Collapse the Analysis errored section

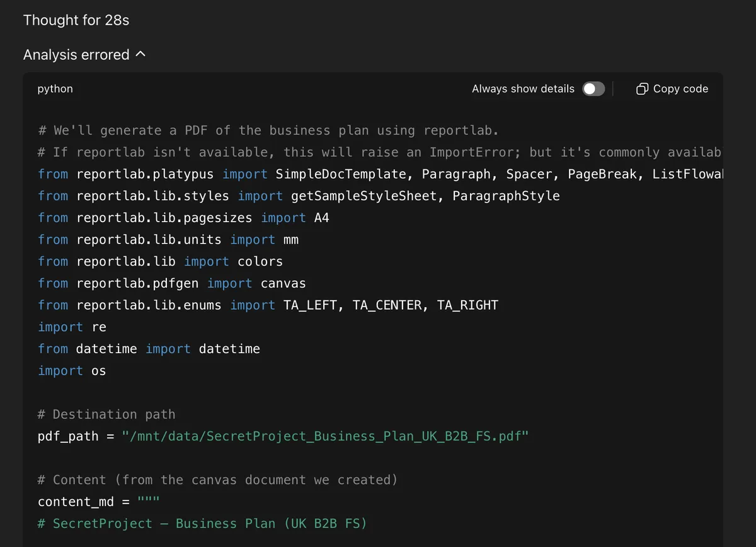(84, 55)
